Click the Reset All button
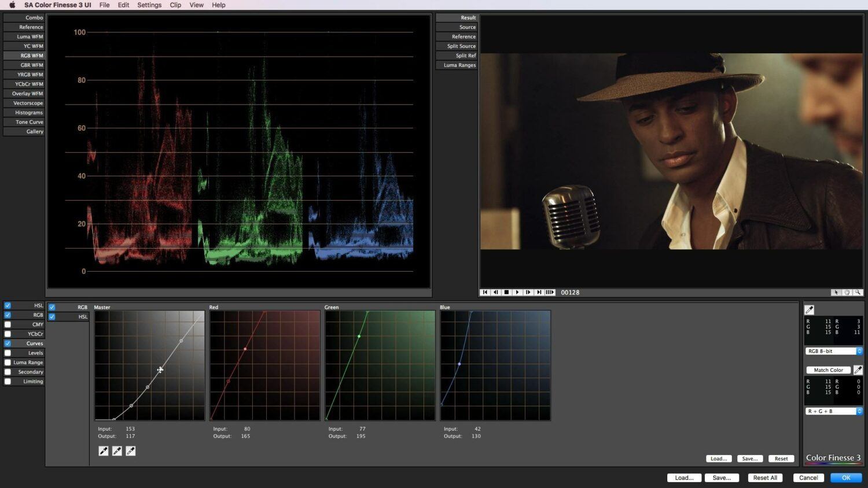 coord(765,478)
